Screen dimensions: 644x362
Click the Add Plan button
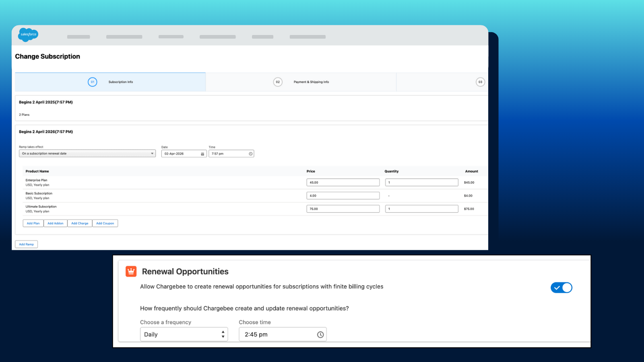pyautogui.click(x=33, y=223)
